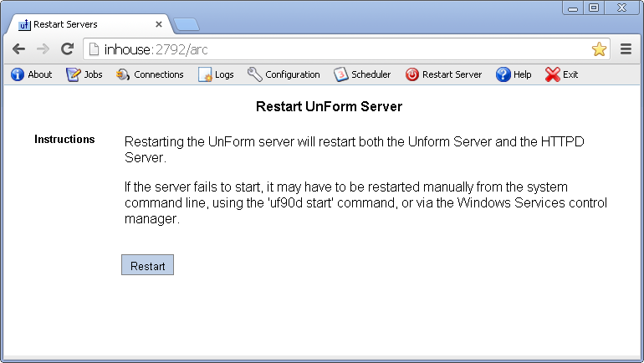
Task: Click the Configuration wrench icon
Action: (x=255, y=74)
